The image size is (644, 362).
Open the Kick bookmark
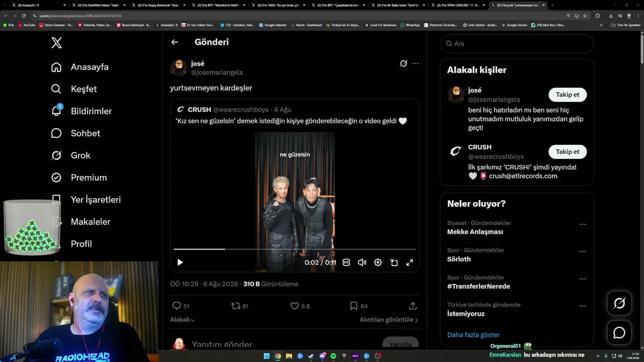pyautogui.click(x=9, y=25)
